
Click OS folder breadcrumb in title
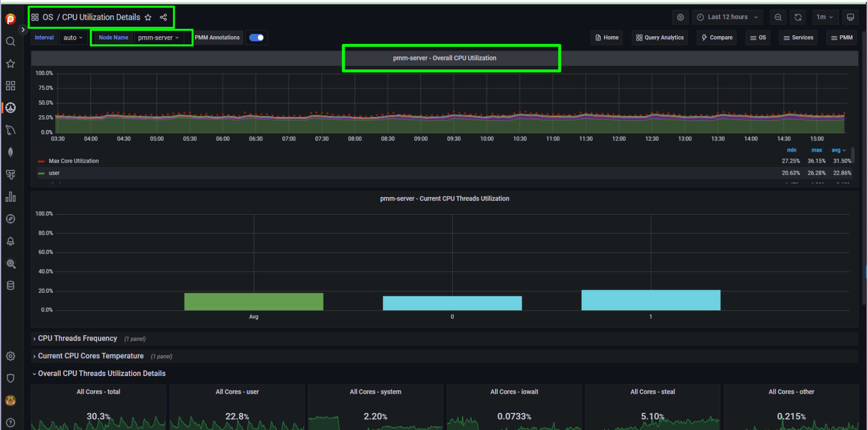coord(48,17)
